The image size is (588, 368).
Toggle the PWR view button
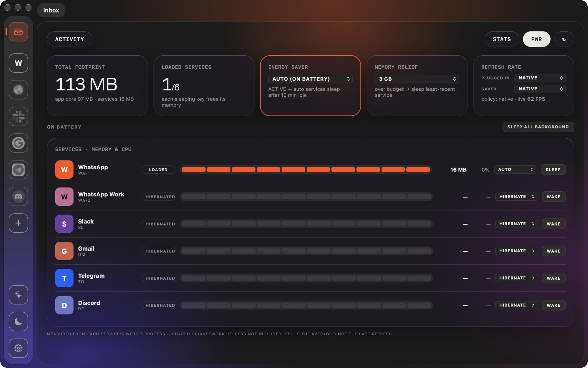tap(537, 39)
